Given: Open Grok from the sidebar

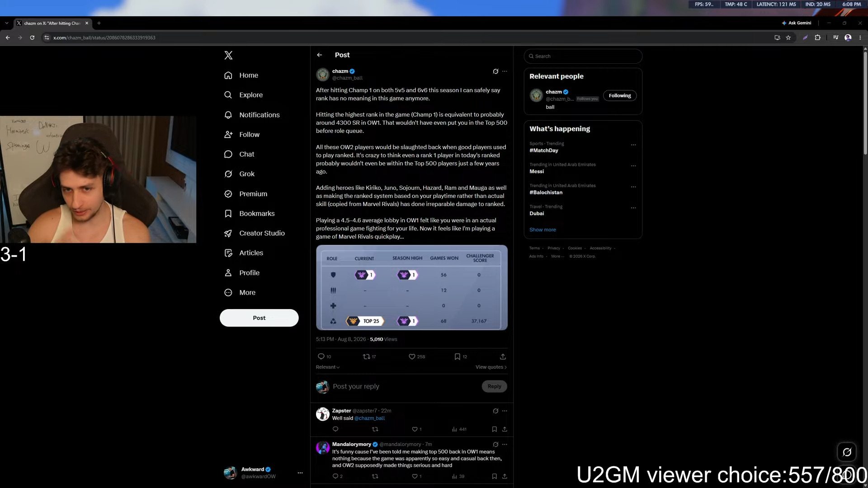Looking at the screenshot, I should click(x=239, y=174).
